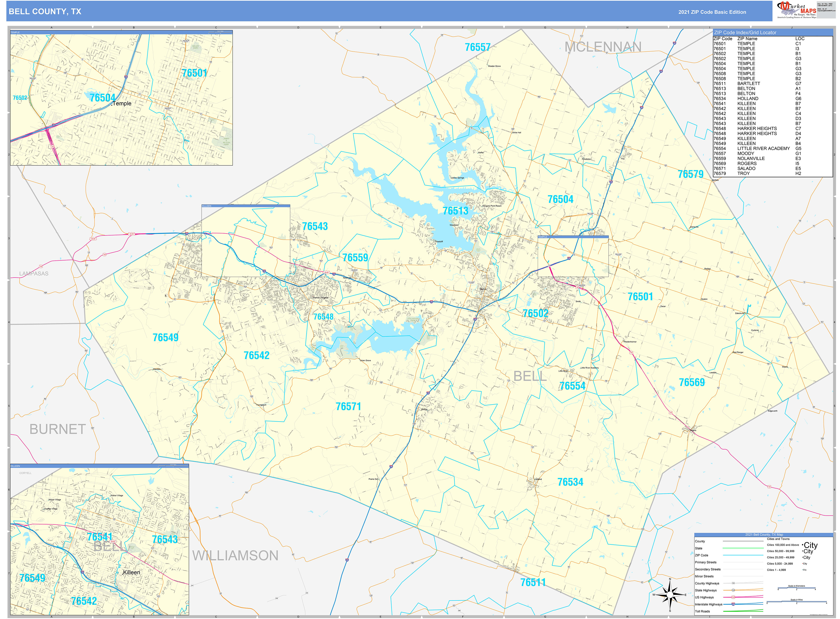Click the 'Killeen' city label in bottom inset
Image resolution: width=840 pixels, height=619 pixels.
[131, 573]
